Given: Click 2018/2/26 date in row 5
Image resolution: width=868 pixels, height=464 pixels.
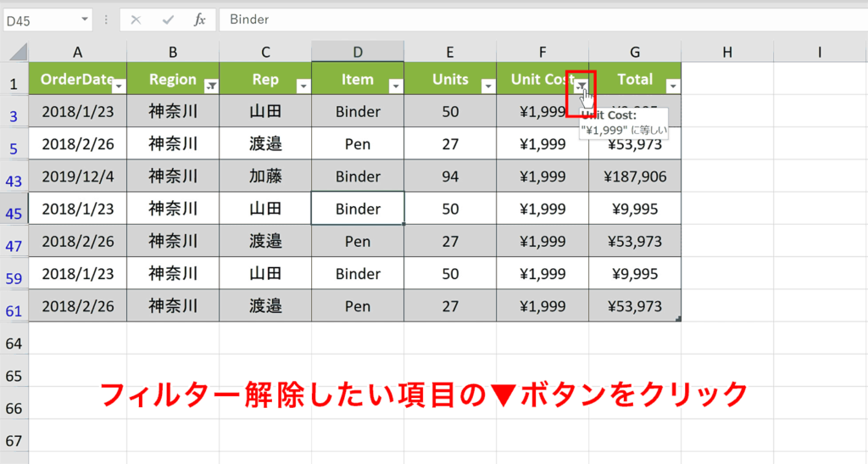Looking at the screenshot, I should click(x=77, y=144).
